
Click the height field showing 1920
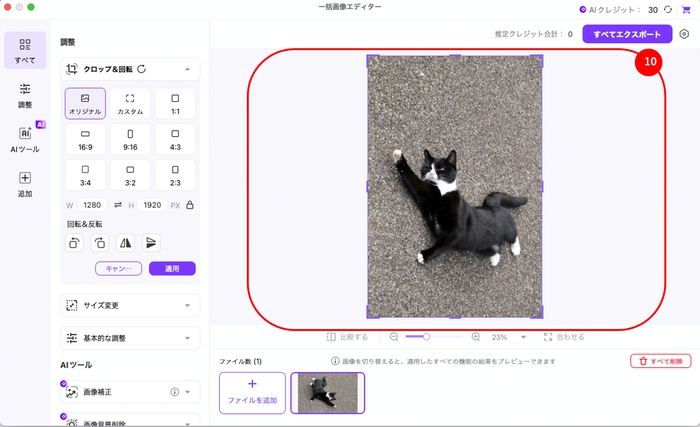pyautogui.click(x=152, y=205)
